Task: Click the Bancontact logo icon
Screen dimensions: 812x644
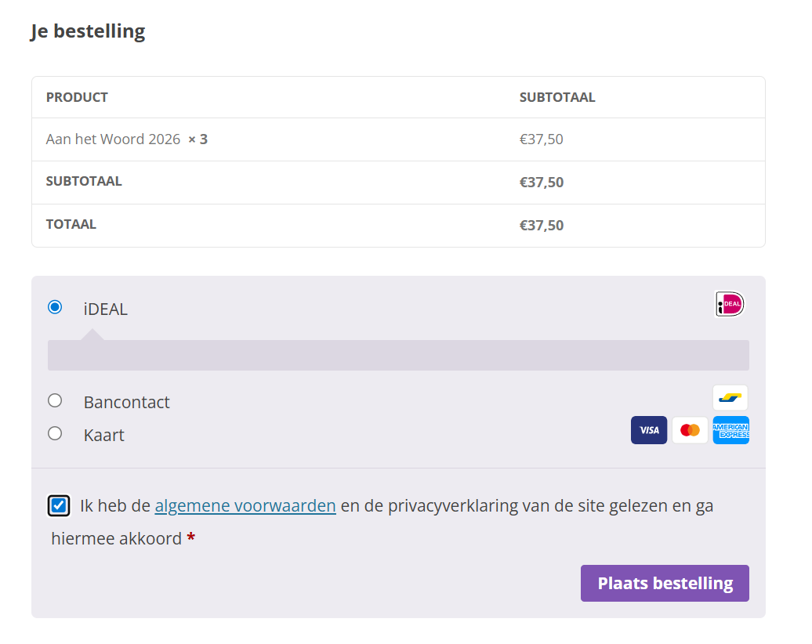Action: coord(730,398)
